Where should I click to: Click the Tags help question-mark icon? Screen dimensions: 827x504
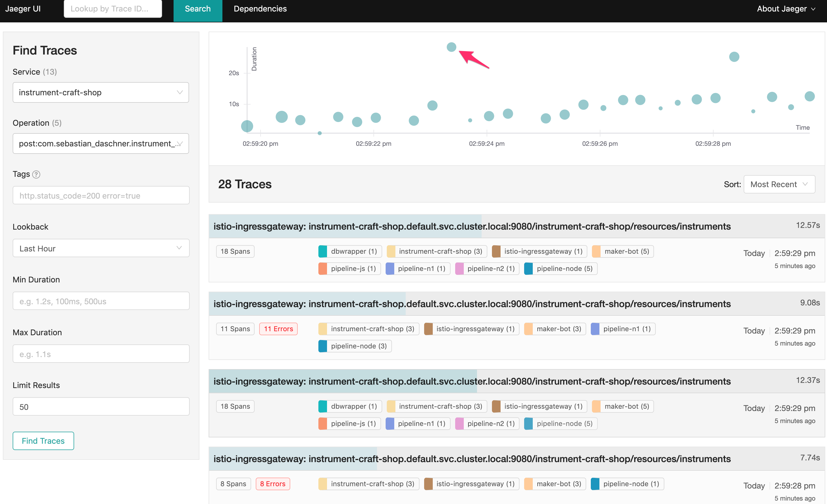(x=36, y=175)
